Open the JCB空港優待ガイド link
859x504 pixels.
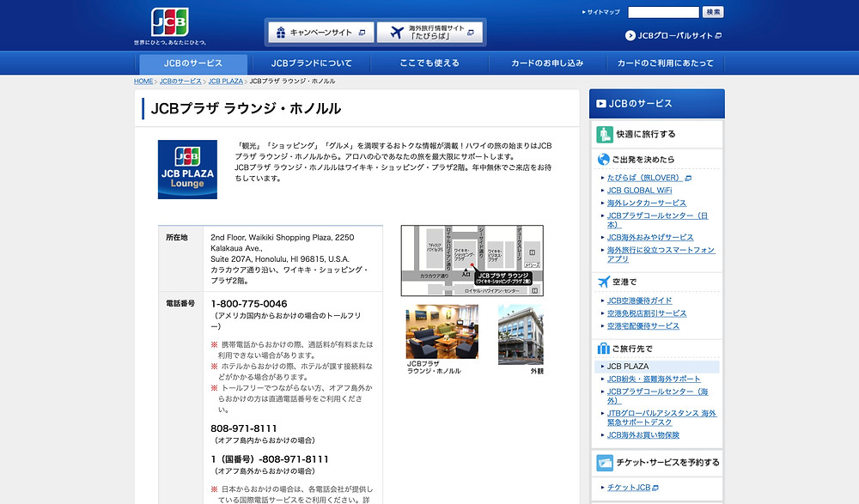point(639,301)
